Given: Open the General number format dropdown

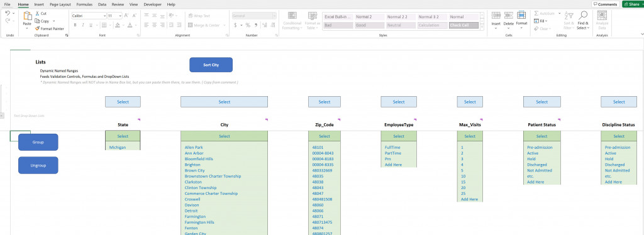Looking at the screenshot, I should [274, 16].
